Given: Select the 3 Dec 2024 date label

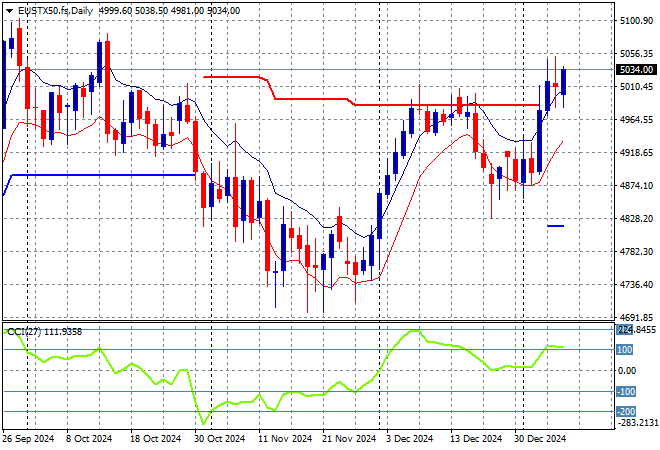Looking at the screenshot, I should point(408,438).
